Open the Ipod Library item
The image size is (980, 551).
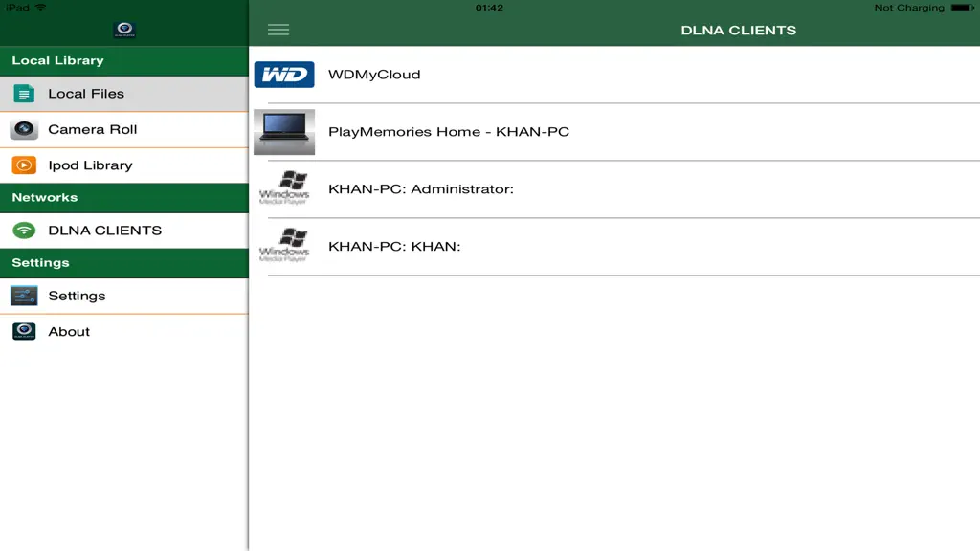pyautogui.click(x=124, y=165)
